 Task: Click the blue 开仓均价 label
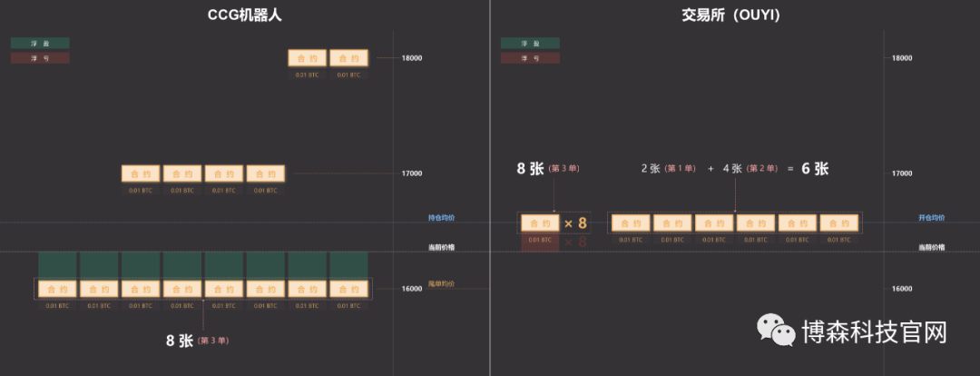click(931, 218)
